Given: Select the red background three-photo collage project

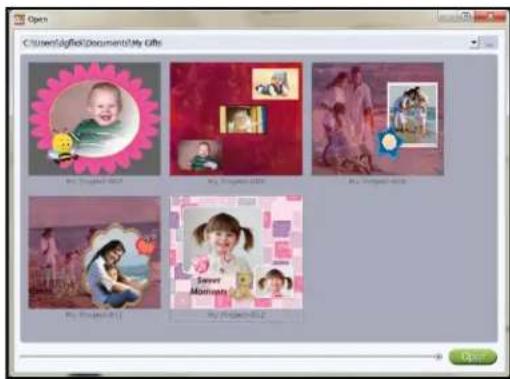Looking at the screenshot, I should pyautogui.click(x=236, y=119).
